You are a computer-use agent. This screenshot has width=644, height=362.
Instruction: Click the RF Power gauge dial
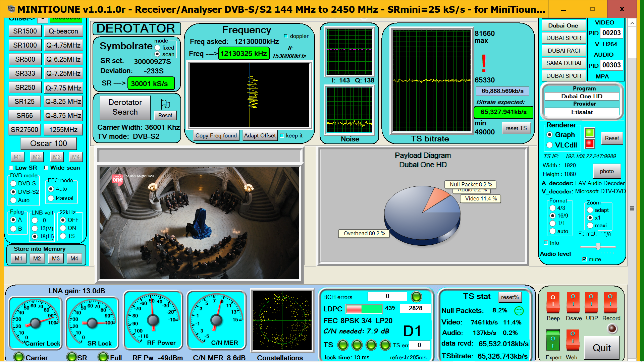[153, 320]
